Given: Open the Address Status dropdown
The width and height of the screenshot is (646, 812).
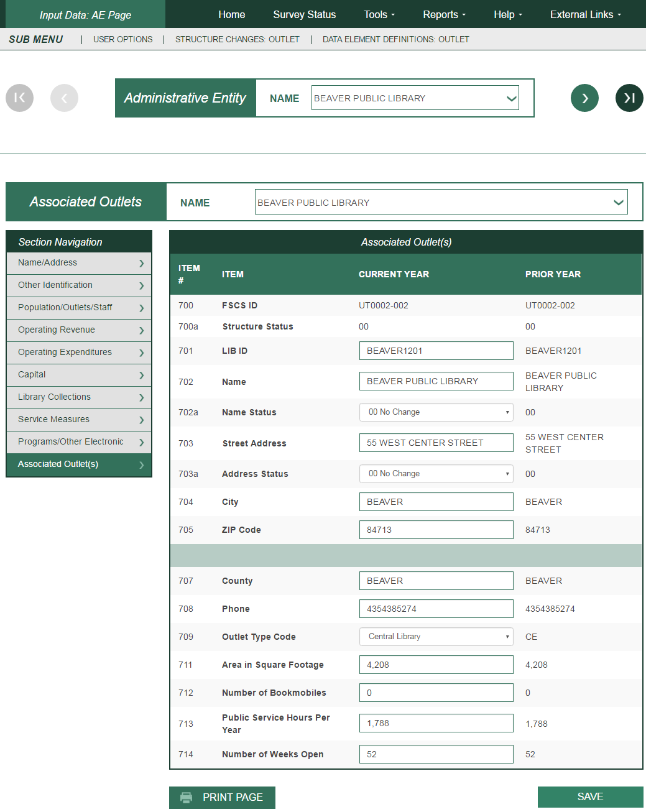Looking at the screenshot, I should tap(436, 474).
